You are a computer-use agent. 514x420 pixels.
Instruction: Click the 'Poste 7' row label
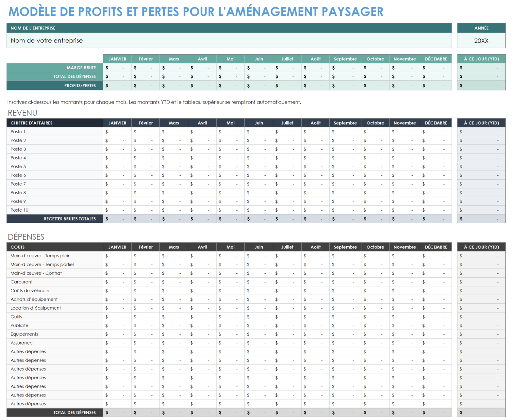tap(18, 184)
